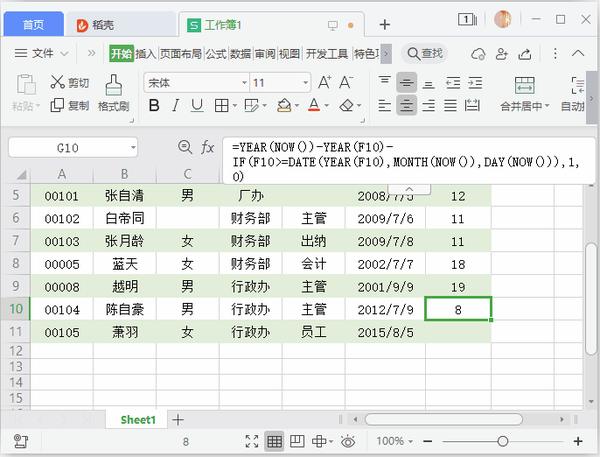
Task: Align text vertically to middle
Action: (x=406, y=83)
